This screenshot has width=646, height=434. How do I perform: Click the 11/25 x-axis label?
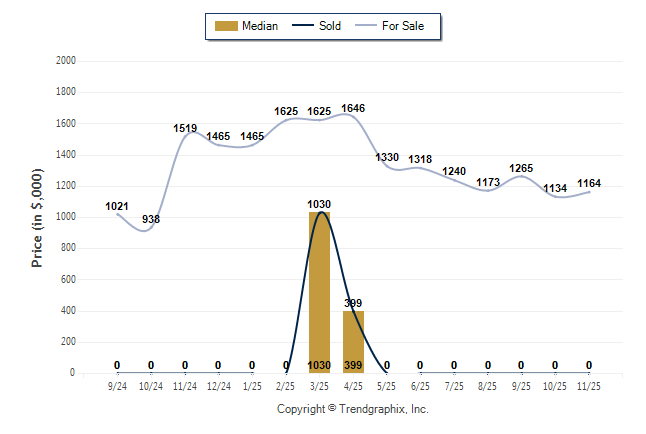pyautogui.click(x=589, y=385)
